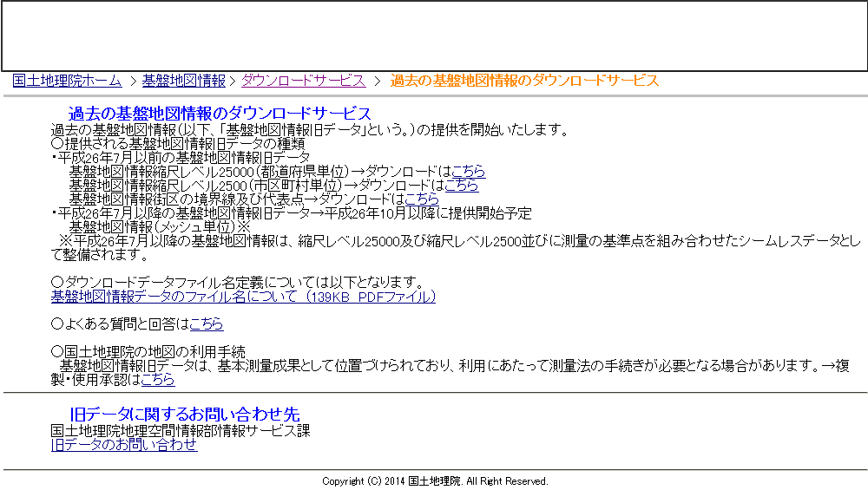Click the blue 過去の基盤地図情報のダウンロードサービス heading
868x503 pixels.
pyautogui.click(x=220, y=114)
